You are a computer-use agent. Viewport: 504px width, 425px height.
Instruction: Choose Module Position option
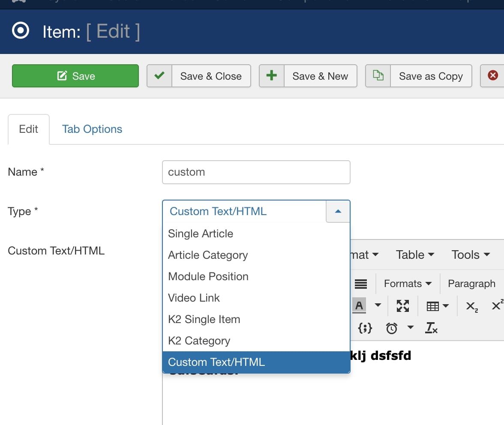[x=256, y=277]
